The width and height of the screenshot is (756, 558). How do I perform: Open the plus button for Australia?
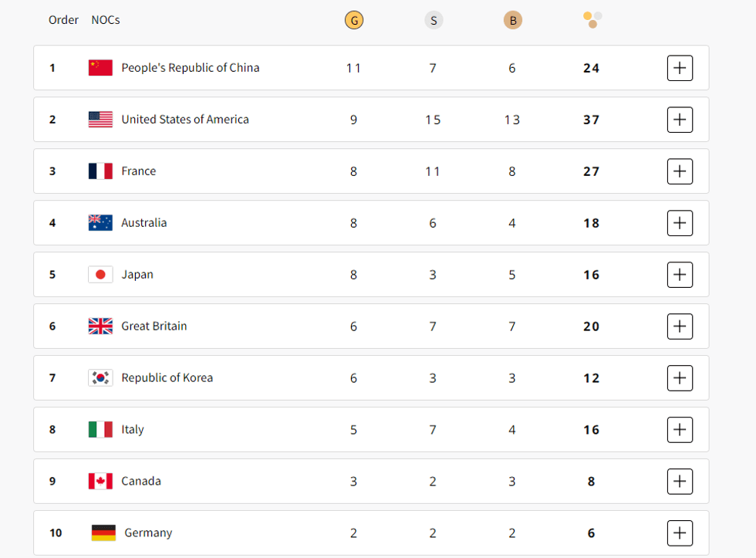(x=680, y=223)
